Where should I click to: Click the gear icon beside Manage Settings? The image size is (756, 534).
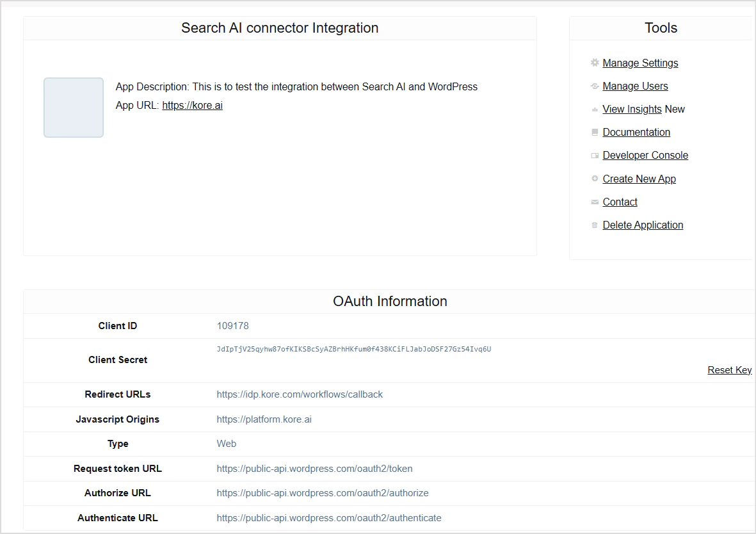pos(595,62)
